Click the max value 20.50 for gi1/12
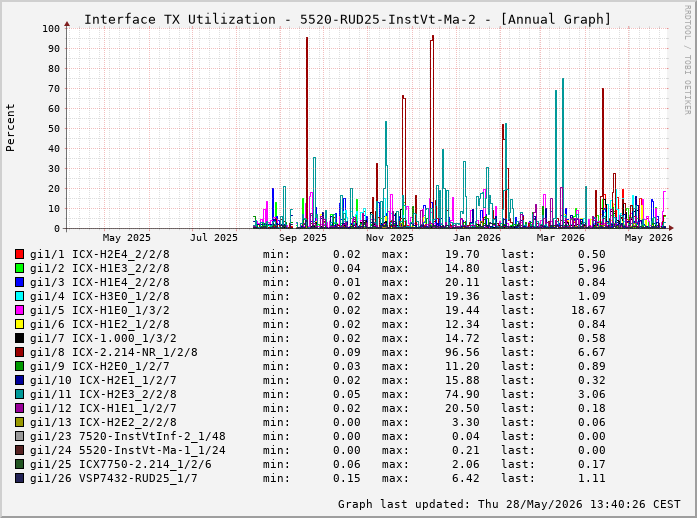Viewport: 697px width, 518px height. point(462,408)
